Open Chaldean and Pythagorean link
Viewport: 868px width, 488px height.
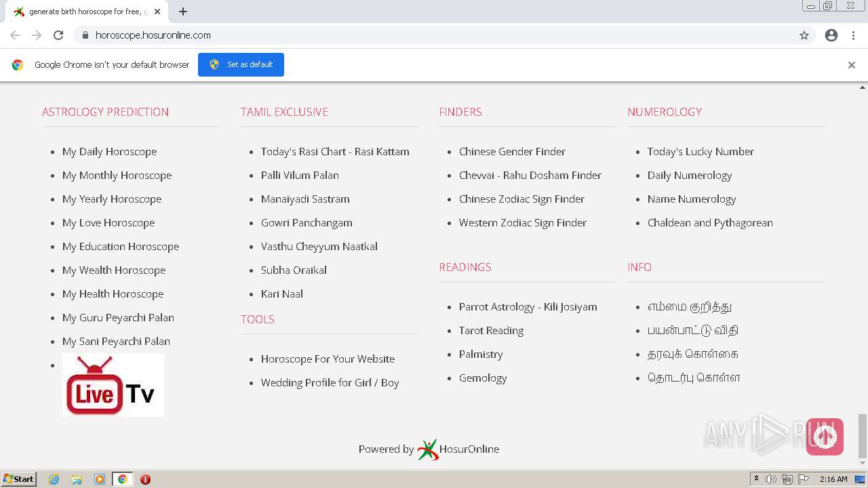(x=710, y=223)
